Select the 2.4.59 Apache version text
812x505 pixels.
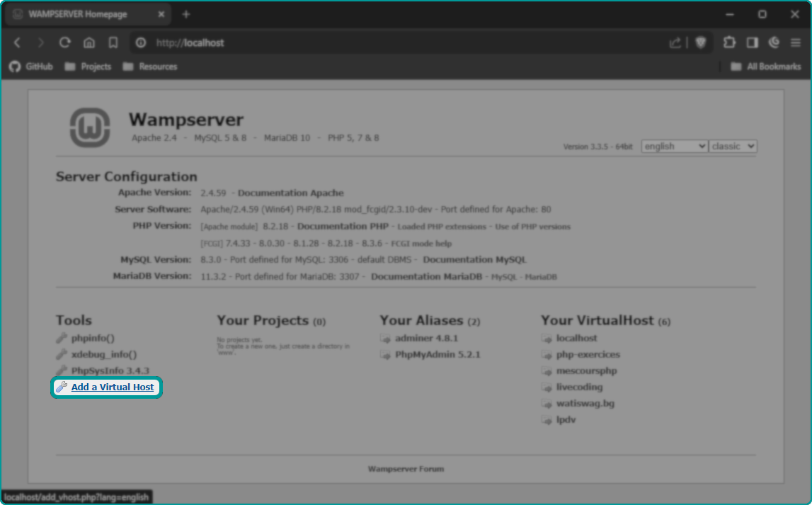coord(213,193)
